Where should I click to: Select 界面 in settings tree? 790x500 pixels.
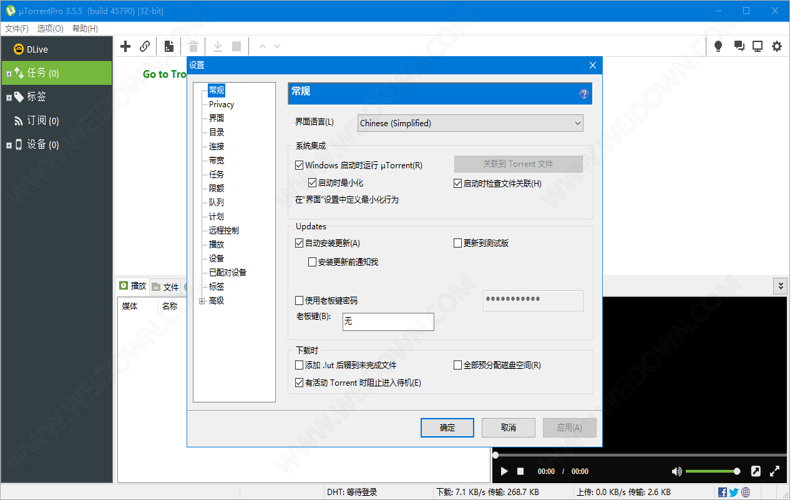[216, 118]
